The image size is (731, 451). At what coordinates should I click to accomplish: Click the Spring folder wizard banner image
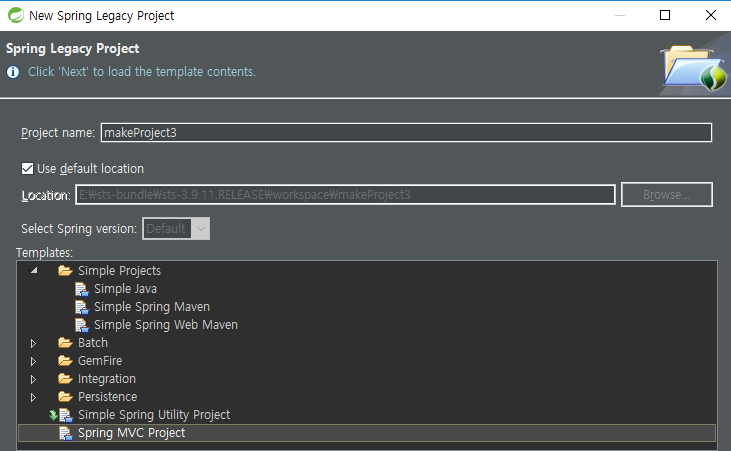(694, 68)
